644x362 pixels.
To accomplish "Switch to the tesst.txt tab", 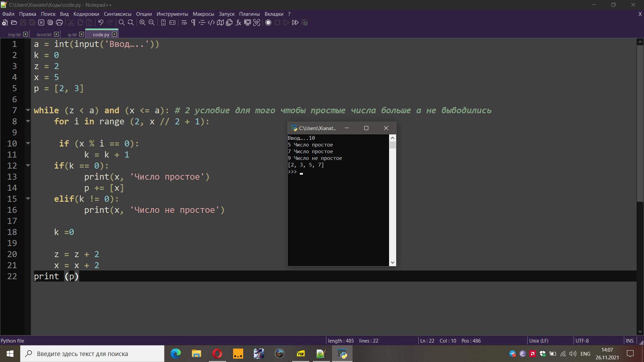I will [x=44, y=35].
